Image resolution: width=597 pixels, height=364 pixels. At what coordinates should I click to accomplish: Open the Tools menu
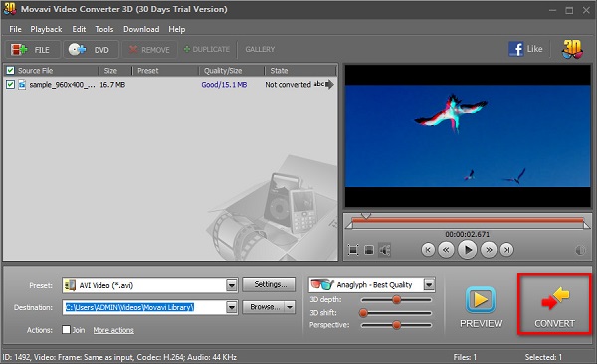click(x=103, y=29)
